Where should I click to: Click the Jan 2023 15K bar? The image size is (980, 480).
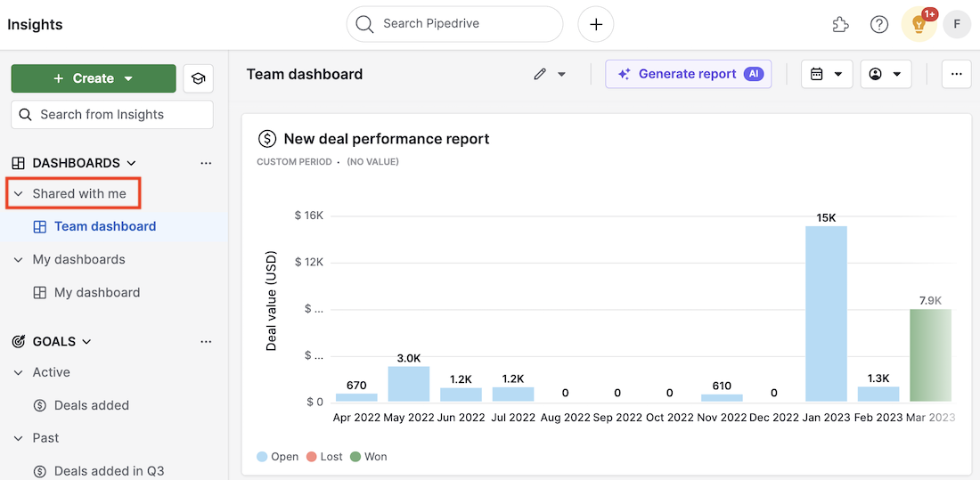[x=826, y=313]
